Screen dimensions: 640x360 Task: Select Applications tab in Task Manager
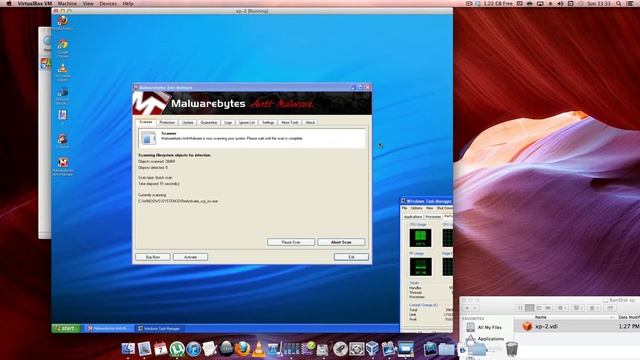pos(413,217)
